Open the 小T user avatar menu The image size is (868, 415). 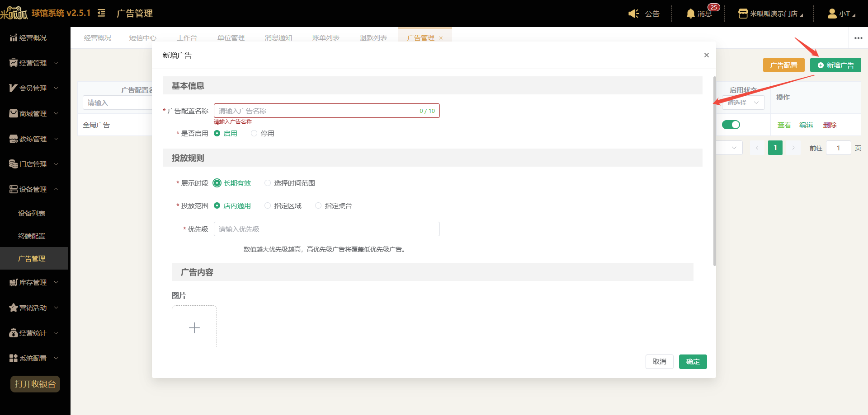(x=832, y=14)
